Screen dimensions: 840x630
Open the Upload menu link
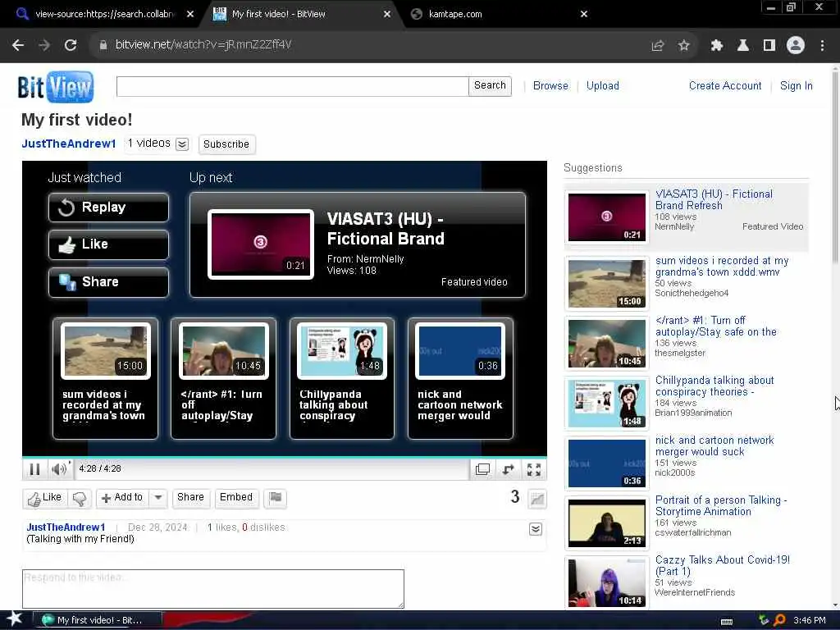(x=603, y=85)
